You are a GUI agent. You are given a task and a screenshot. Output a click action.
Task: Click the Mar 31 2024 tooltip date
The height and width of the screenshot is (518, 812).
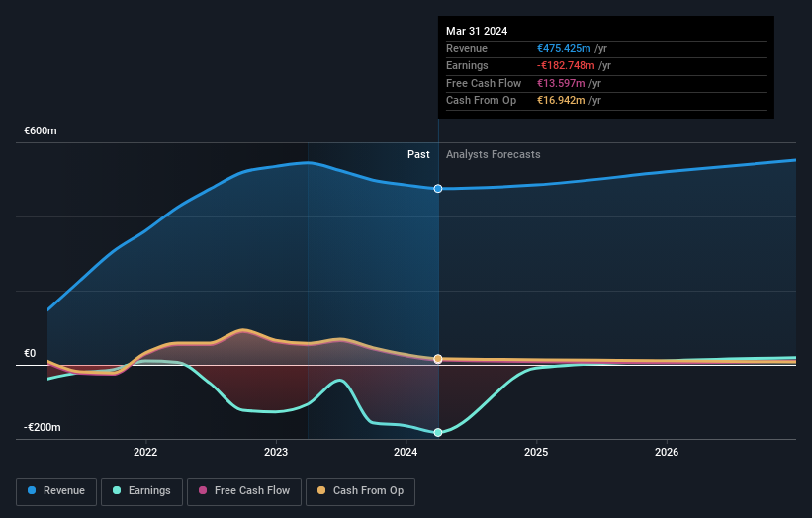(477, 31)
